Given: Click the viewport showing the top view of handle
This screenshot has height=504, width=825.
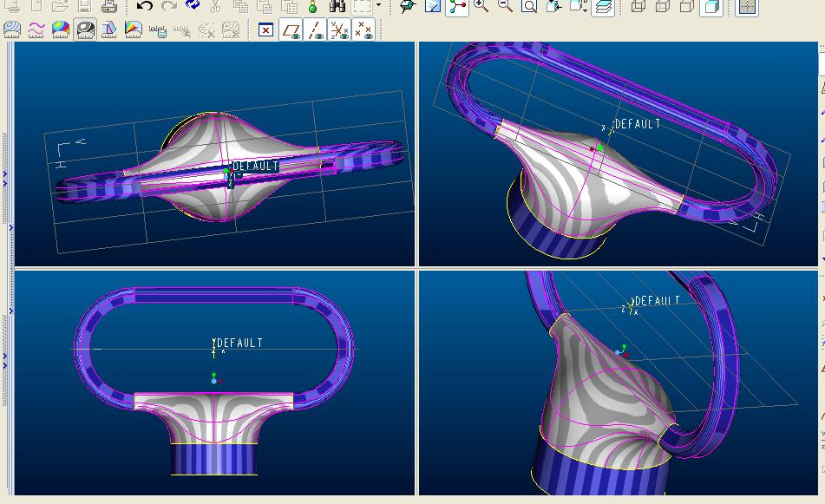Looking at the screenshot, I should 214,154.
